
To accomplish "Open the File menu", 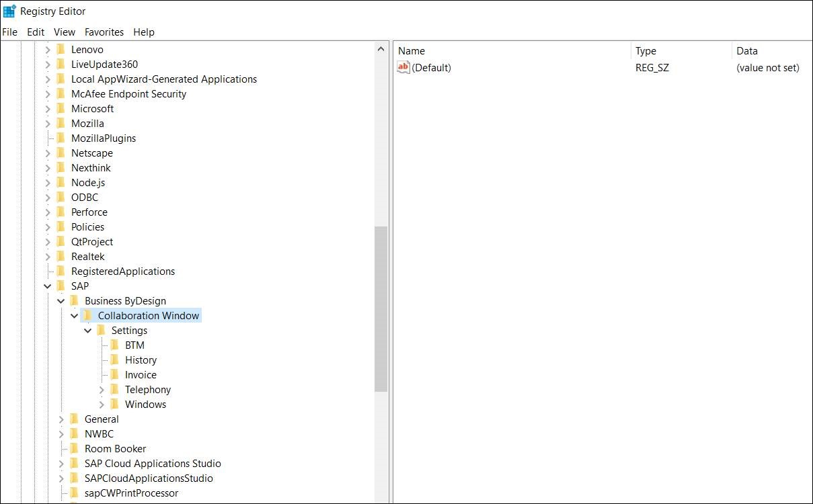I will coord(9,32).
